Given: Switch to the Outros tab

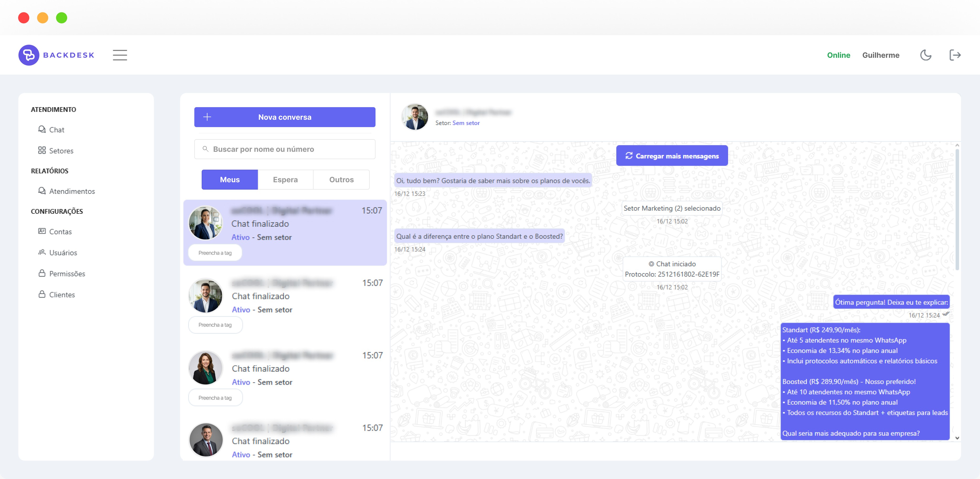Looking at the screenshot, I should tap(341, 180).
